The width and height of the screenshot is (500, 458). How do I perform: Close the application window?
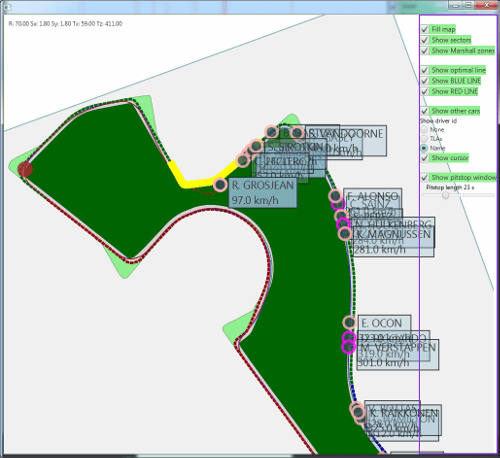pyautogui.click(x=486, y=5)
